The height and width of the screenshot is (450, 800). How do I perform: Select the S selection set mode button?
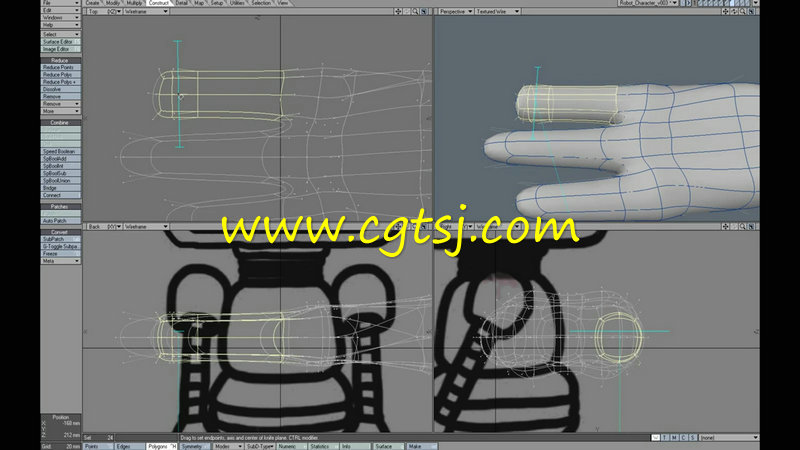tap(693, 438)
